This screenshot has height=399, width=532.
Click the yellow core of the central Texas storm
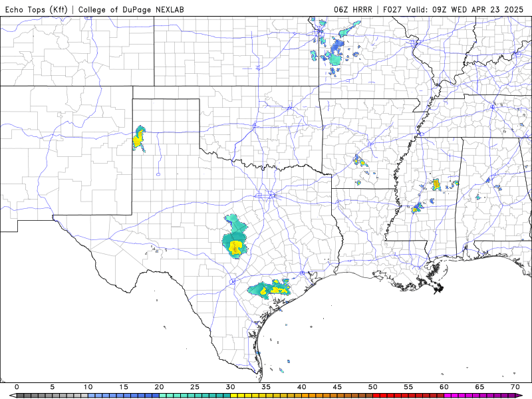pos(235,247)
